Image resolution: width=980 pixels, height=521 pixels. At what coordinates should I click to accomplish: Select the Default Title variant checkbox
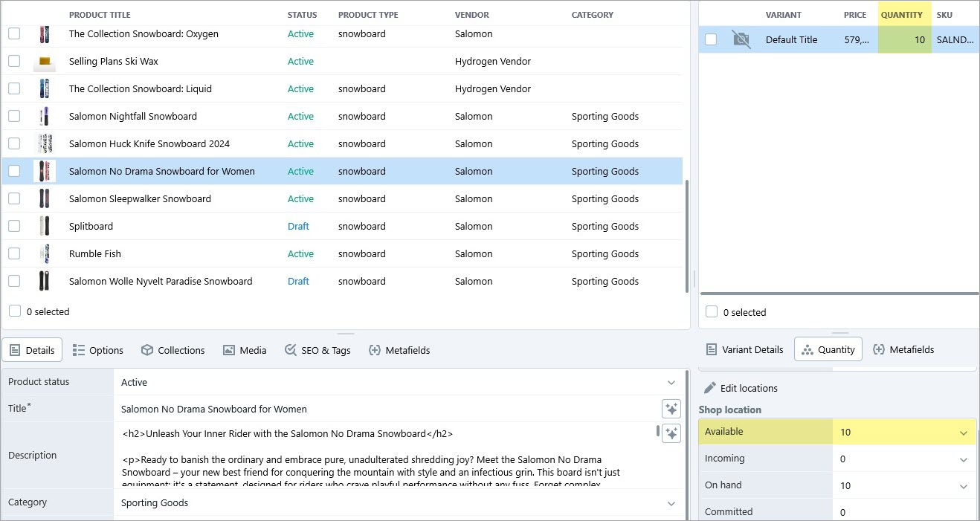[711, 39]
